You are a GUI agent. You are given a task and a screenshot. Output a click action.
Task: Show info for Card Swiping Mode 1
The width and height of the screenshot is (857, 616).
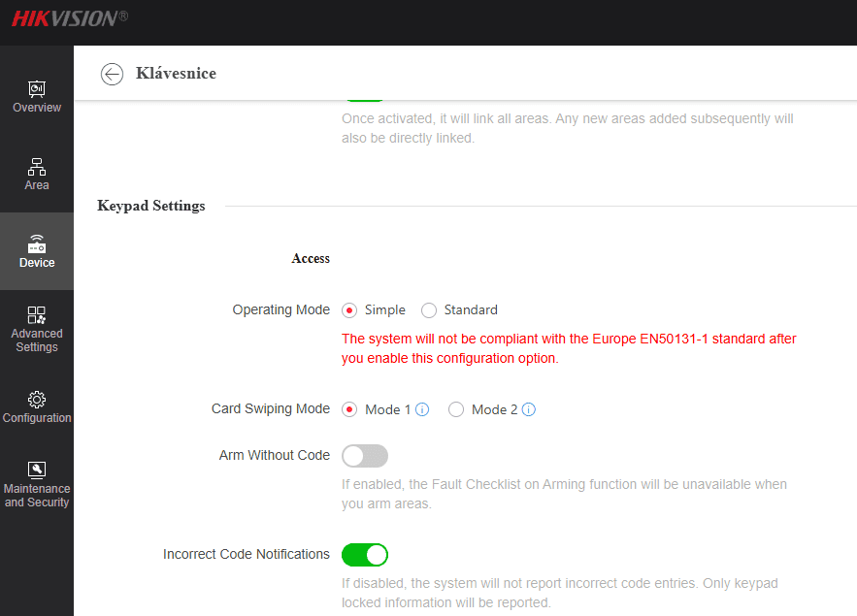422,409
